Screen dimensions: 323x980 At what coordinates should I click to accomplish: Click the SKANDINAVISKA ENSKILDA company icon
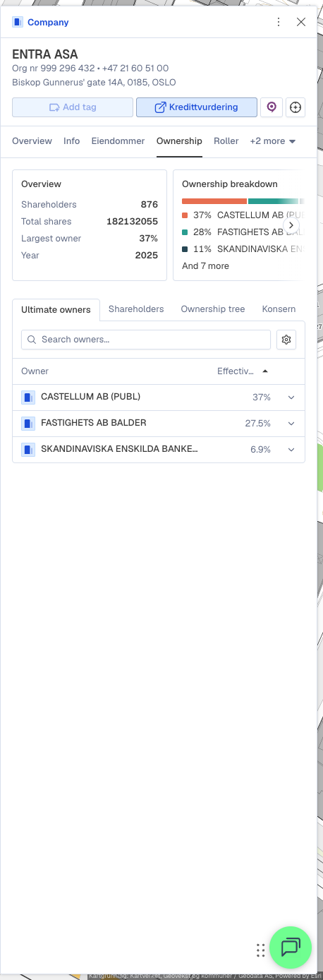click(28, 449)
